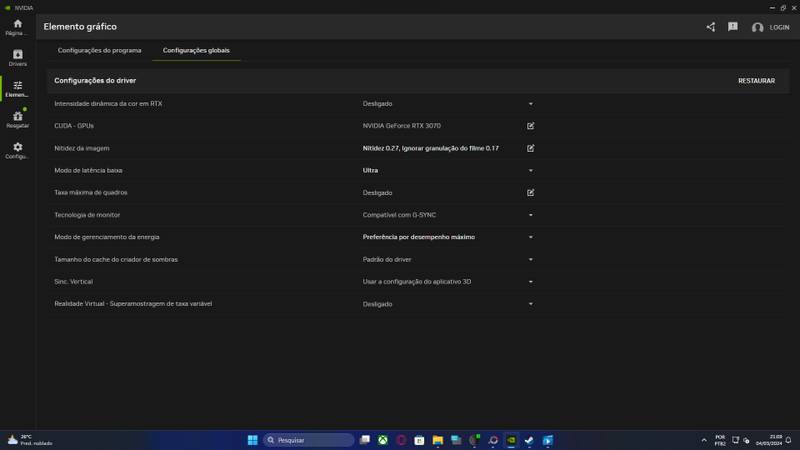Image resolution: width=800 pixels, height=450 pixels.
Task: Click the Taxa máxima de quadros label
Action: tap(91, 192)
